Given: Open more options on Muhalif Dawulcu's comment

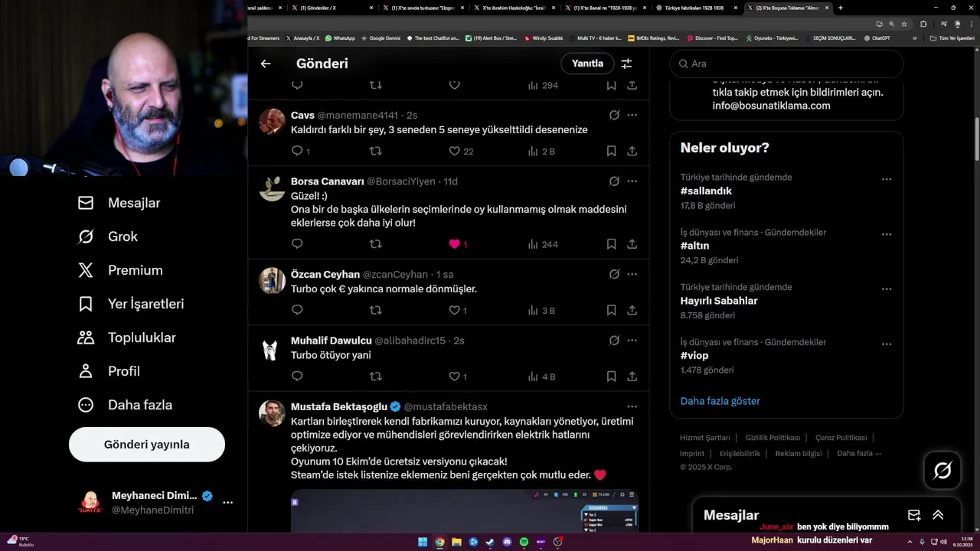Looking at the screenshot, I should [x=632, y=341].
